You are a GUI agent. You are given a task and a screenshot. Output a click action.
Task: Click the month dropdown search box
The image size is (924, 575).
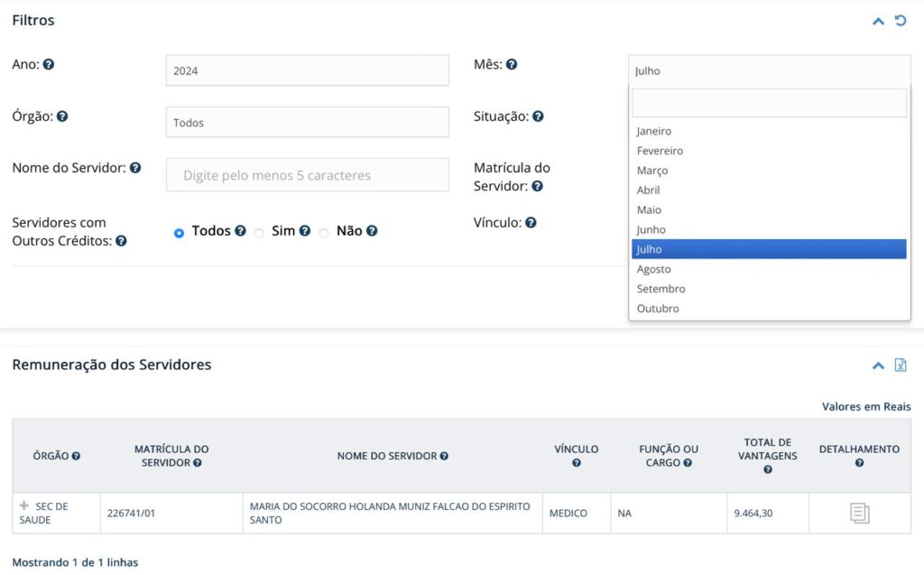pyautogui.click(x=769, y=103)
